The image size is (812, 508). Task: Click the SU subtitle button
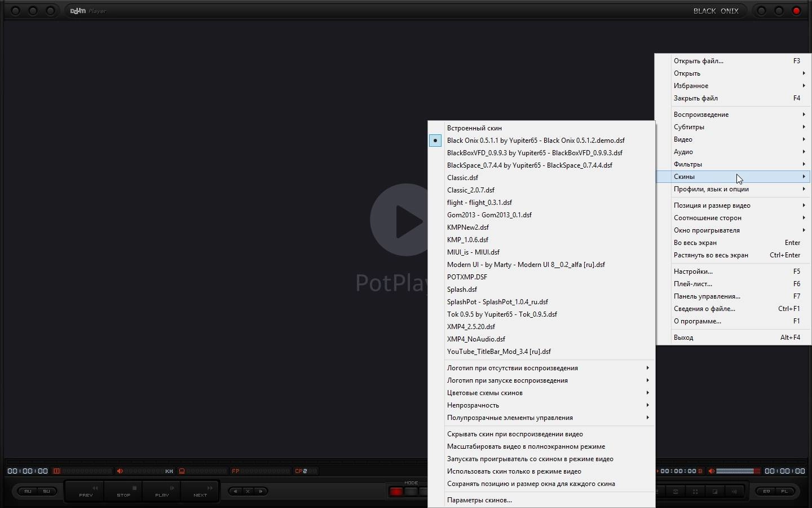(x=47, y=491)
